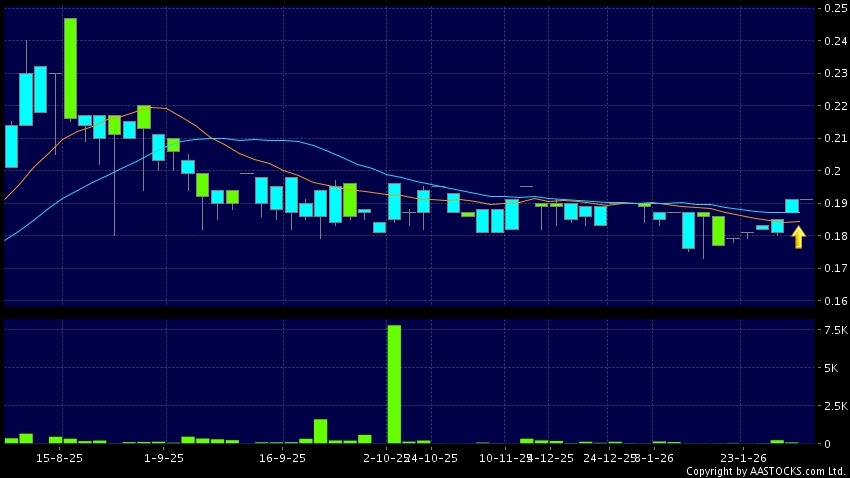Click the 15-8-25 date label
Viewport: 850px width, 478px height.
coord(59,458)
